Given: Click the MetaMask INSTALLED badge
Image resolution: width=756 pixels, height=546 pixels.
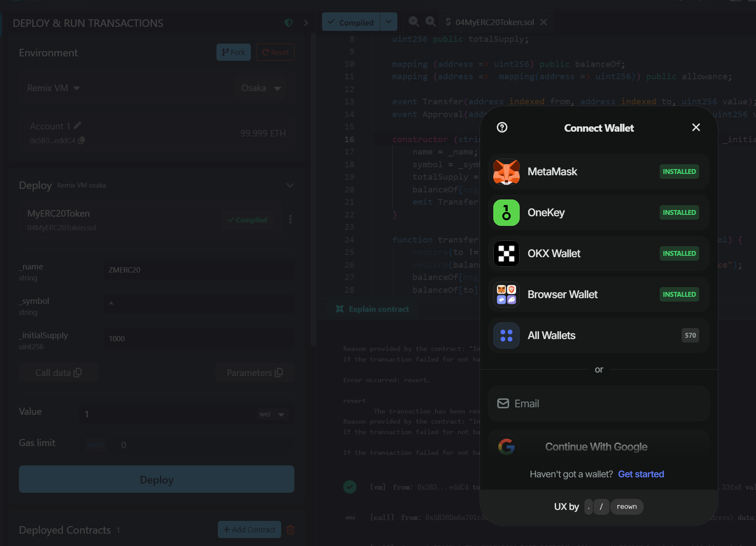Looking at the screenshot, I should pos(679,172).
